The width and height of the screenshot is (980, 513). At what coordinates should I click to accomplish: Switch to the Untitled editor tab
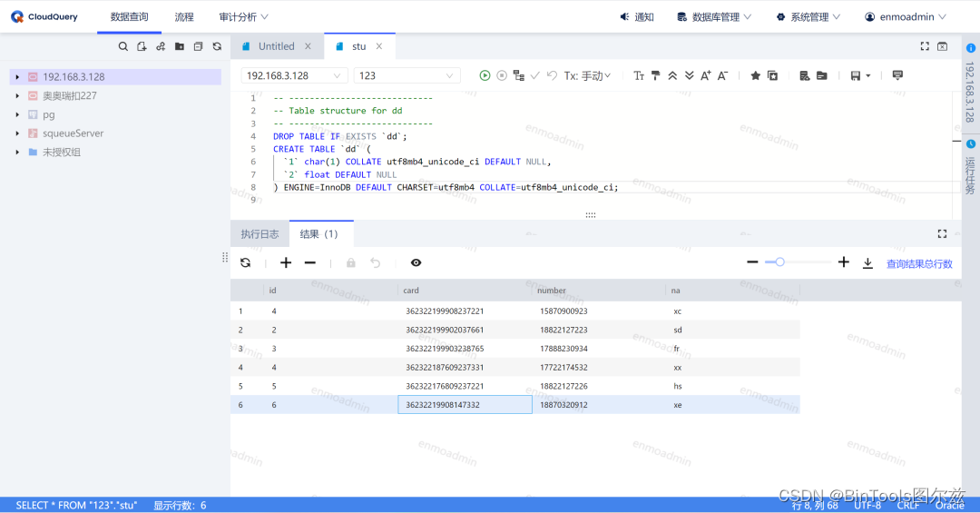pyautogui.click(x=276, y=46)
